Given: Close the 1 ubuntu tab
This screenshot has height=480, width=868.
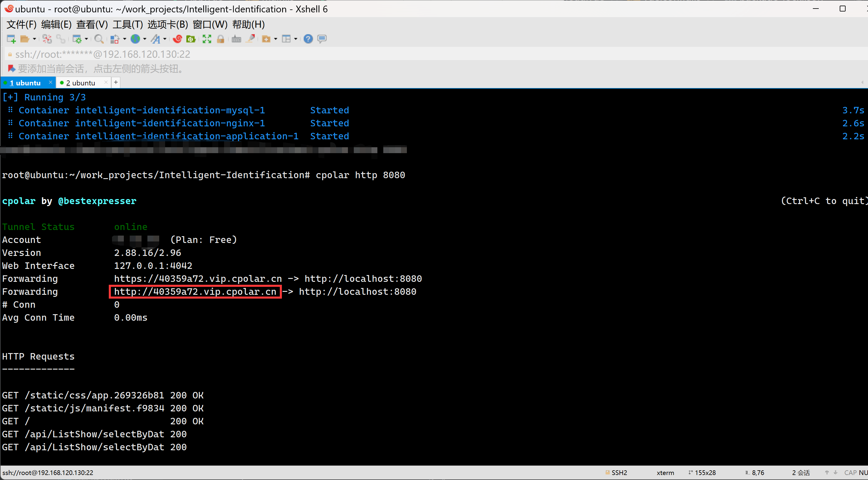Looking at the screenshot, I should (50, 82).
